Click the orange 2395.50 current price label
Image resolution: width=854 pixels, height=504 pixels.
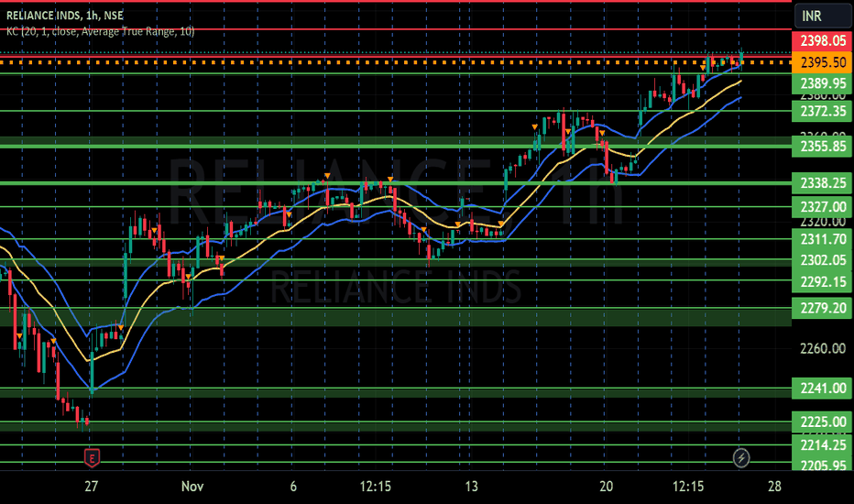(x=823, y=62)
